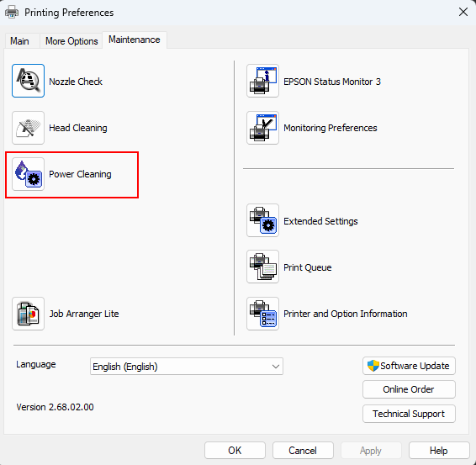Start Power Cleaning via its icon

29,174
